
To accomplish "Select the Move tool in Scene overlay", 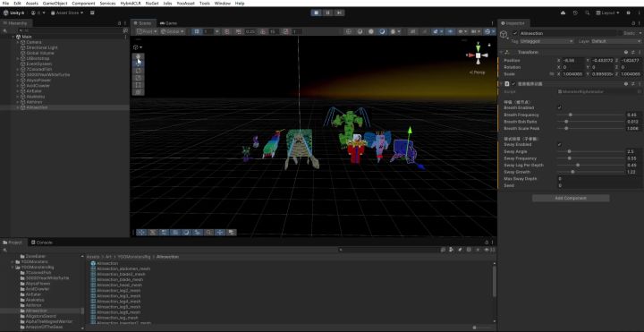I will [x=139, y=63].
